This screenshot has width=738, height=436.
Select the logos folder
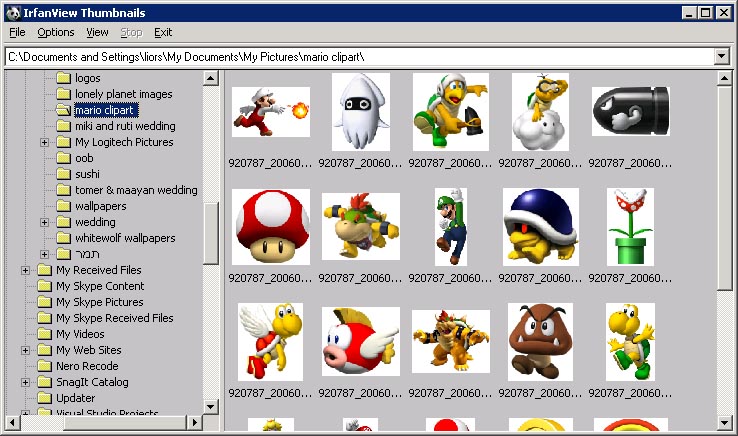(x=88, y=78)
